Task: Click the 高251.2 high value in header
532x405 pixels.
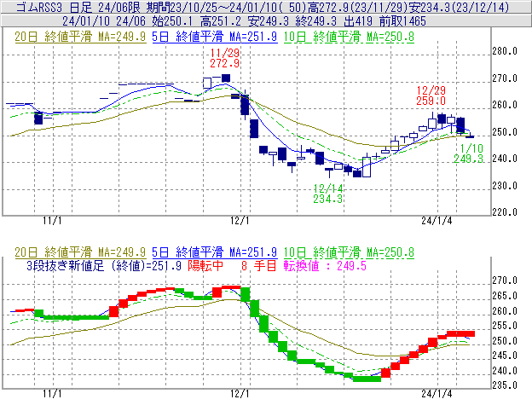Action: tap(220, 21)
